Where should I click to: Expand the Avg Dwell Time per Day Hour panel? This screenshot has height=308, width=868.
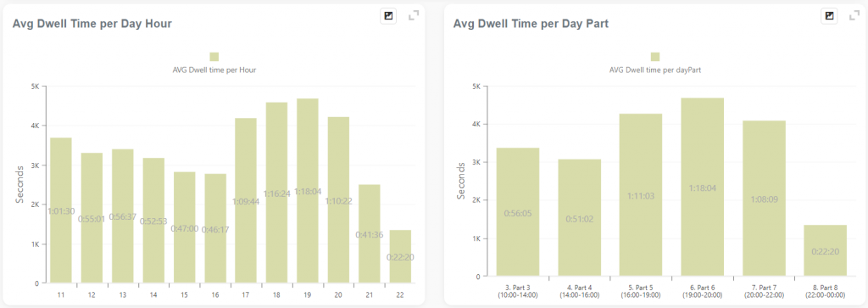click(414, 16)
